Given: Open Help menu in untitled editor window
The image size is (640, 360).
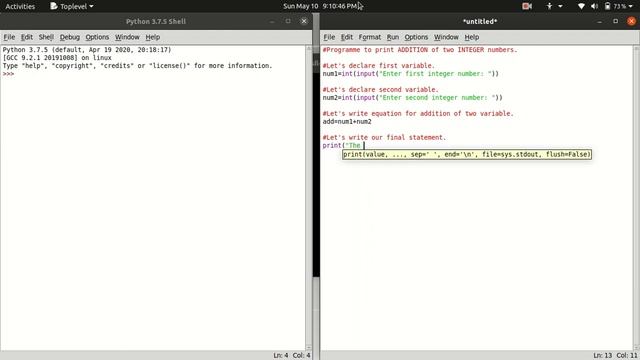Looking at the screenshot, I should [x=472, y=37].
